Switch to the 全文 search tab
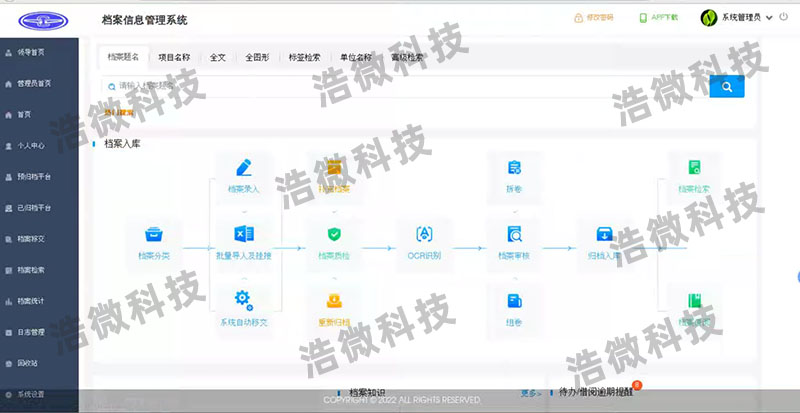Screen dimensions: 800x413 tap(218, 57)
